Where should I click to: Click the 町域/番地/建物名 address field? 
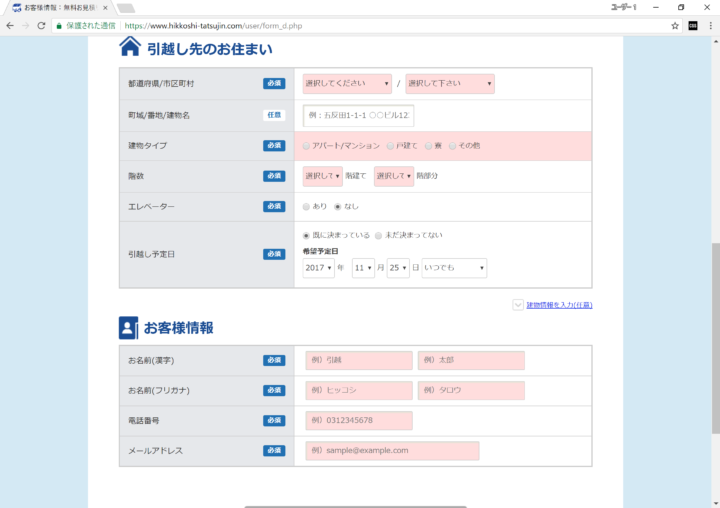tap(359, 115)
